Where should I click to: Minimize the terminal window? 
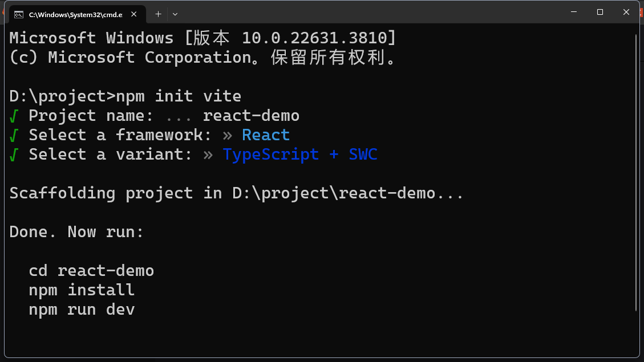point(573,12)
